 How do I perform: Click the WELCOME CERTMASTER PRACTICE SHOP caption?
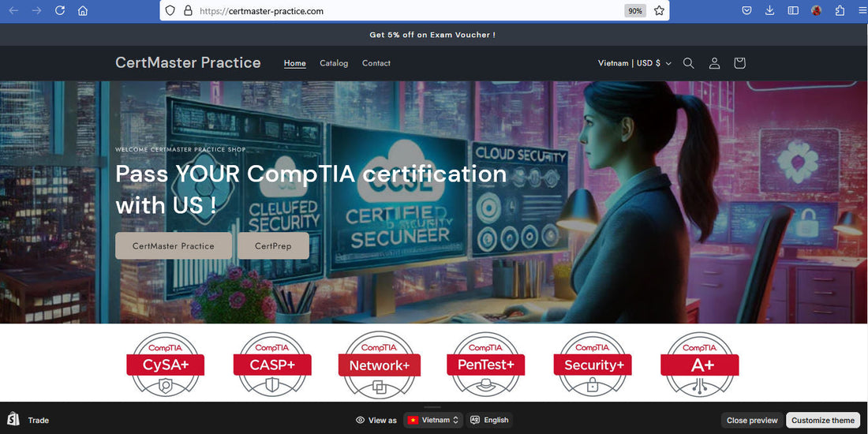coord(181,149)
